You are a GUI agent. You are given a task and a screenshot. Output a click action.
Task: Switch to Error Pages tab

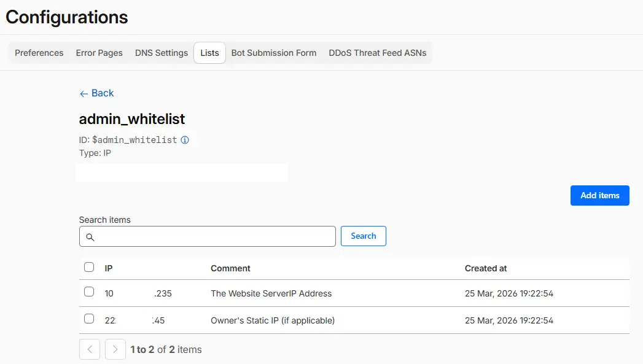coord(99,53)
